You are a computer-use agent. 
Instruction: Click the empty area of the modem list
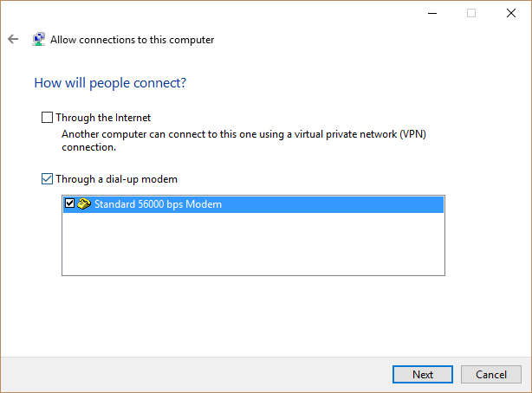tap(253, 243)
